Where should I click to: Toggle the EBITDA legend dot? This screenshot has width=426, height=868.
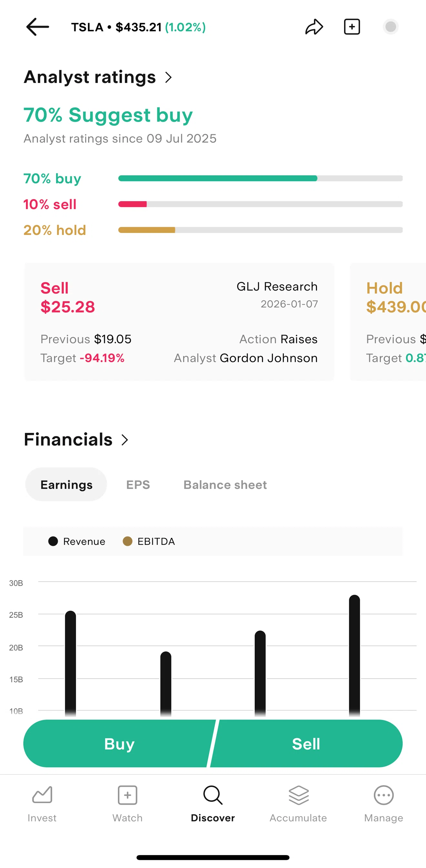click(x=127, y=541)
